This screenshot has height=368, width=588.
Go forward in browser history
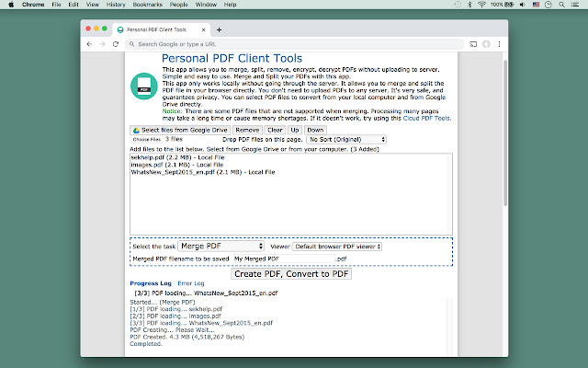click(x=102, y=44)
